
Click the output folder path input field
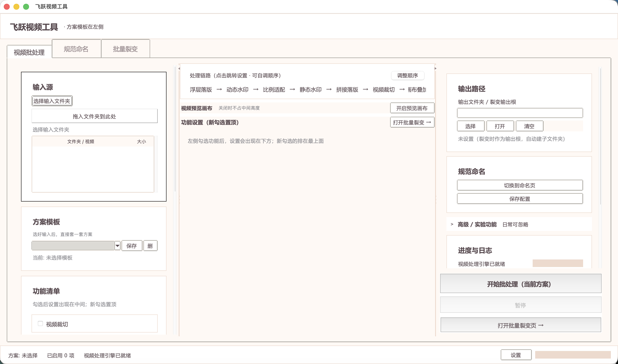click(520, 113)
